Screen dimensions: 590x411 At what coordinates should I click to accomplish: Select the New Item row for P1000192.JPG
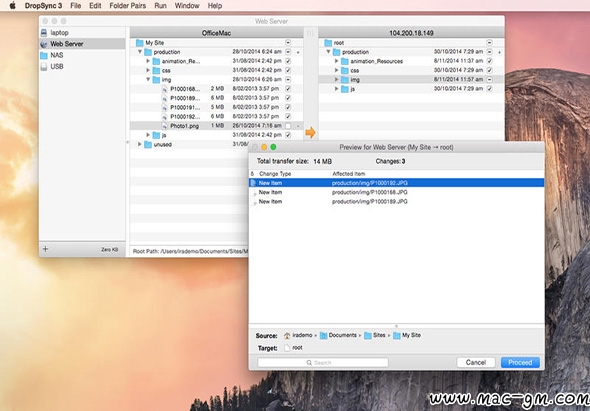(397, 183)
